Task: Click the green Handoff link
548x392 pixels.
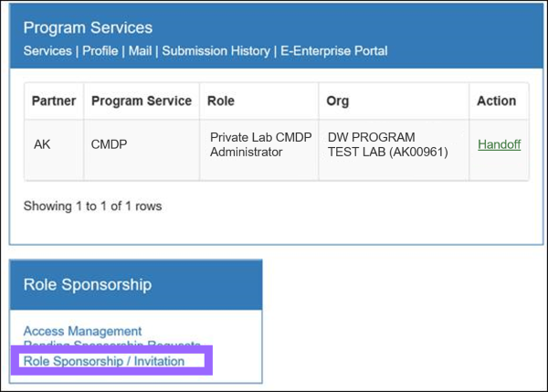Action: (x=499, y=144)
